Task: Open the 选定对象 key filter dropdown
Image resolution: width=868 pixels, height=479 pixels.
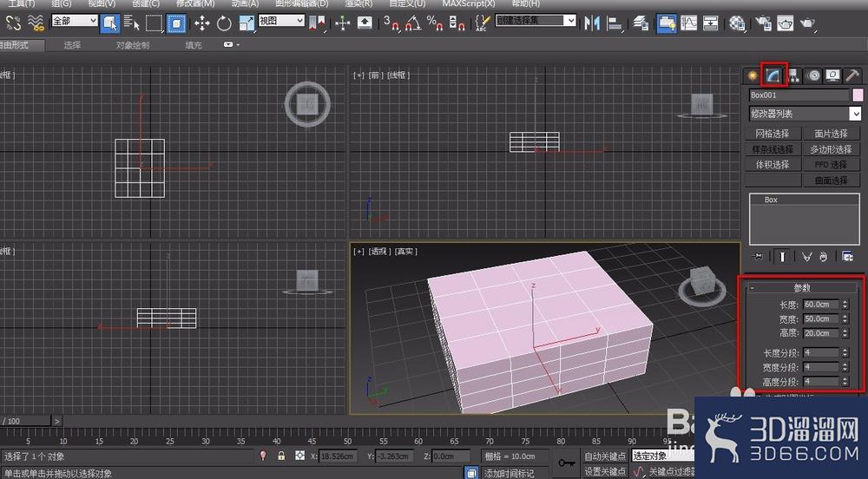Action: click(663, 456)
